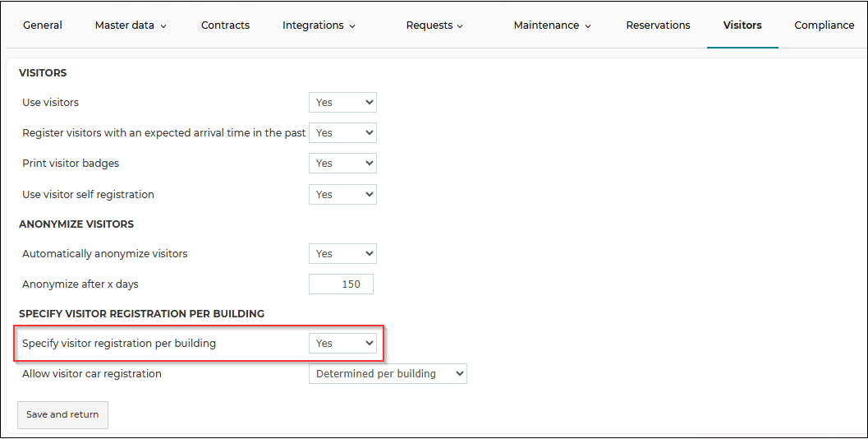Open the Use visitors dropdown
868x439 pixels.
pos(342,103)
